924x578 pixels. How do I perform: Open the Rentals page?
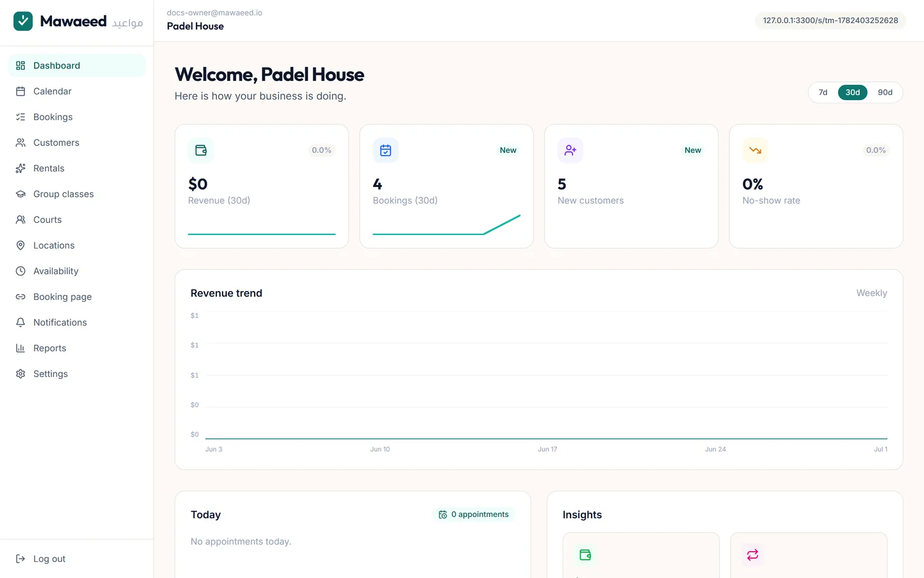click(77, 168)
